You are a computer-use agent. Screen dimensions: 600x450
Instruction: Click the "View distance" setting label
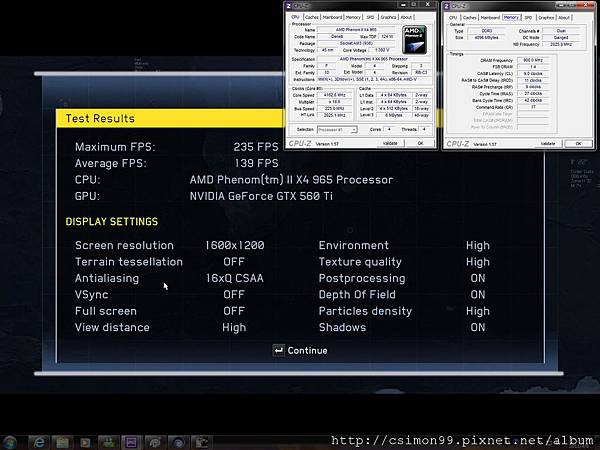click(x=112, y=328)
